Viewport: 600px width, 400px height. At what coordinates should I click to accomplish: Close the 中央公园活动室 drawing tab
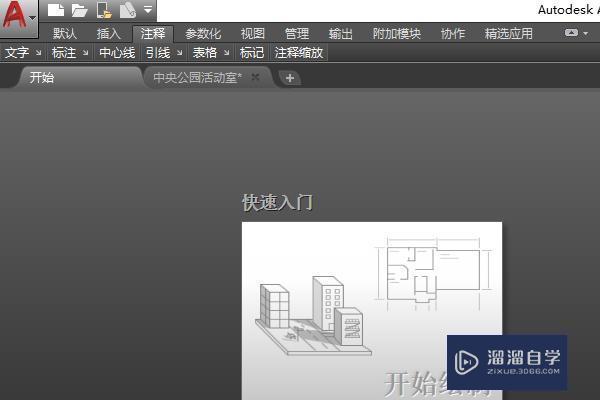(256, 77)
